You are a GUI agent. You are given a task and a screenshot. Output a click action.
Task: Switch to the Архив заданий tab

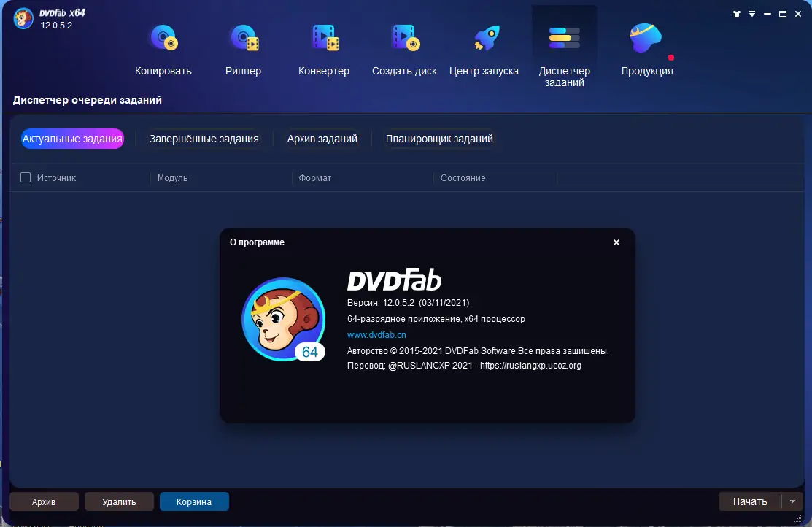coord(322,138)
